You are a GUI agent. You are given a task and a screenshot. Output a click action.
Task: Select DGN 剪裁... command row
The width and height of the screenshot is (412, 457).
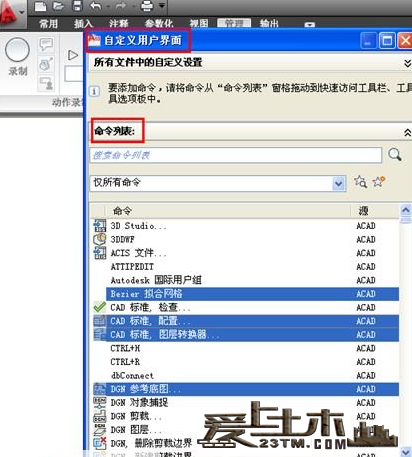245,416
